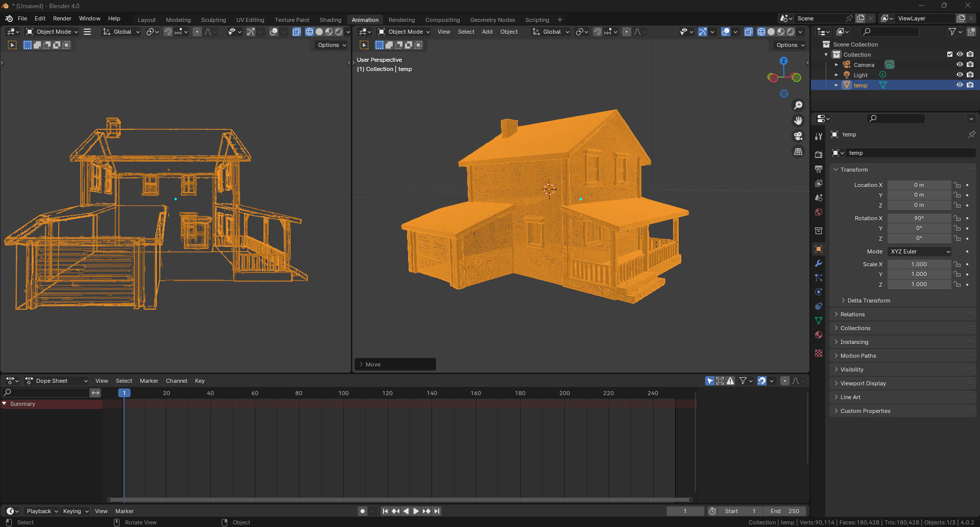
Task: Open the Material properties tab
Action: point(819,335)
